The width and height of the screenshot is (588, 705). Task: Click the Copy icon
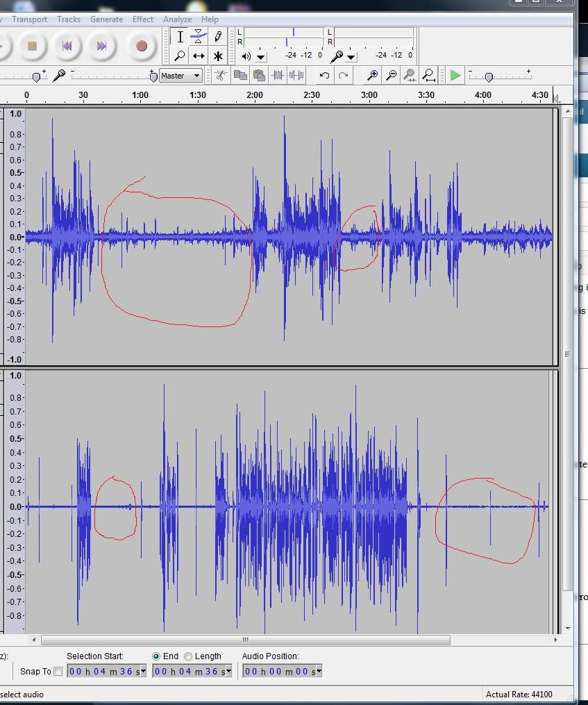point(240,75)
